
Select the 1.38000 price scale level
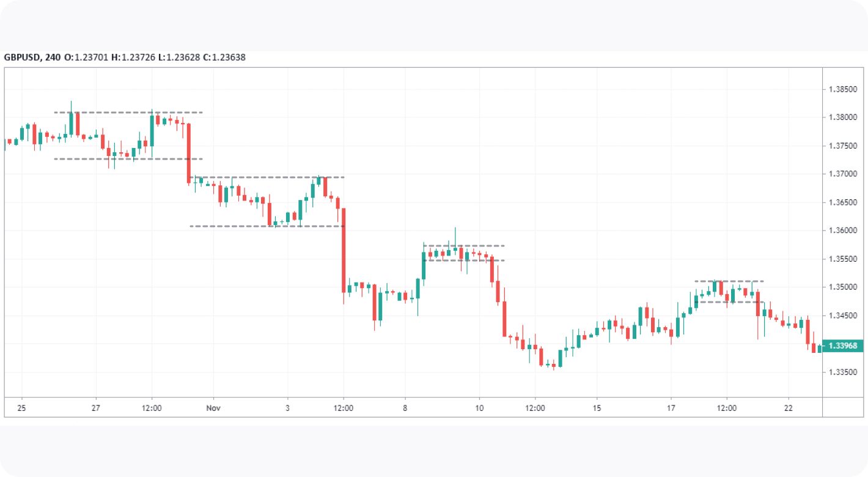[842, 117]
